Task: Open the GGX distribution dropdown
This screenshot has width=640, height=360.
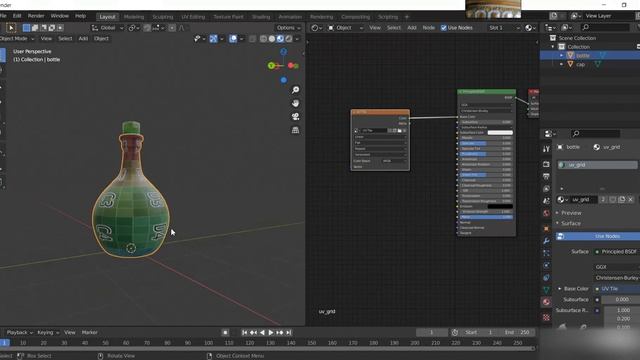Action: pyautogui.click(x=617, y=267)
